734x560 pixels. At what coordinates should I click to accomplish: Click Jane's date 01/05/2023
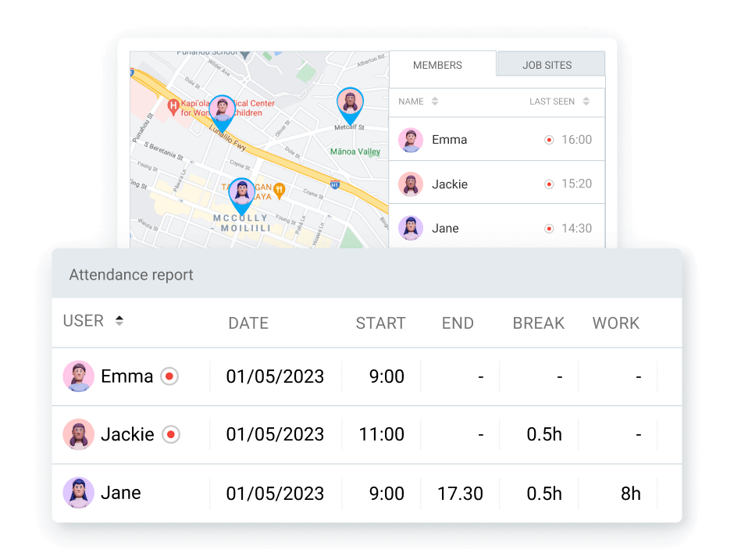[x=275, y=494]
